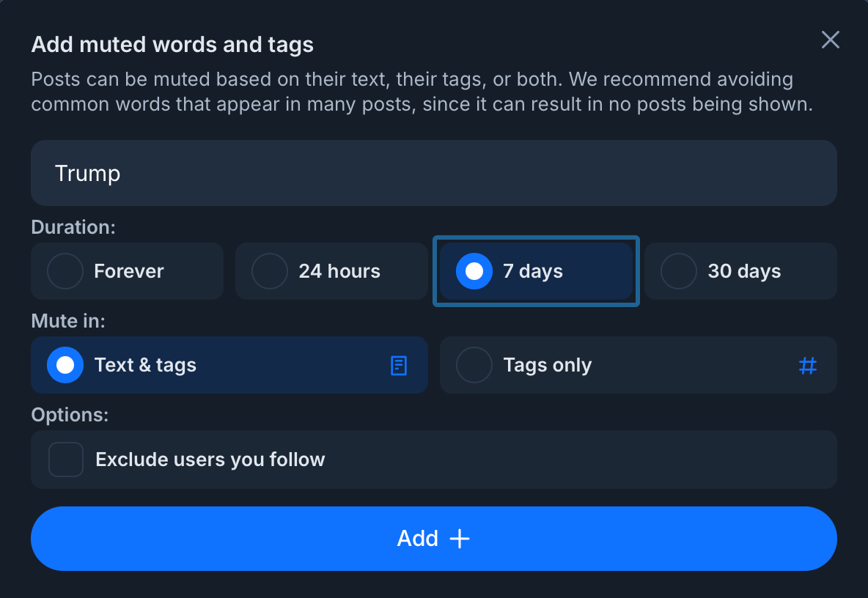Click the Mute in section label
Screen dimensions: 868x598
click(68, 321)
